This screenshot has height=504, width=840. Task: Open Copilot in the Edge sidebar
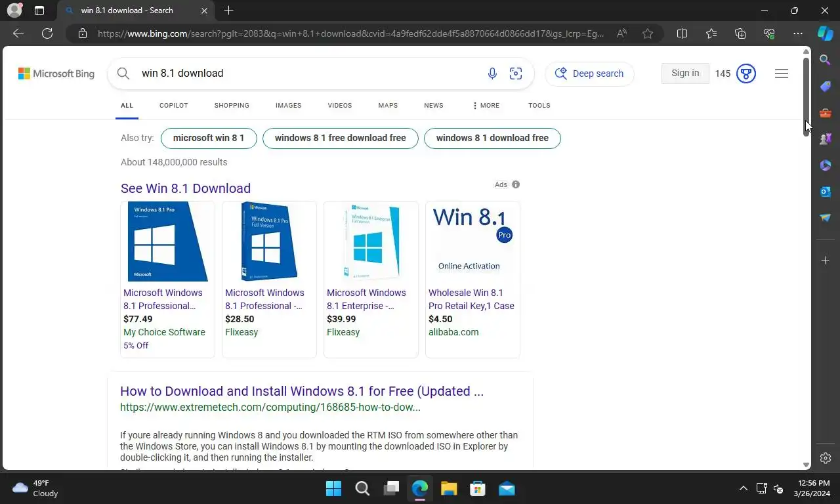826,33
